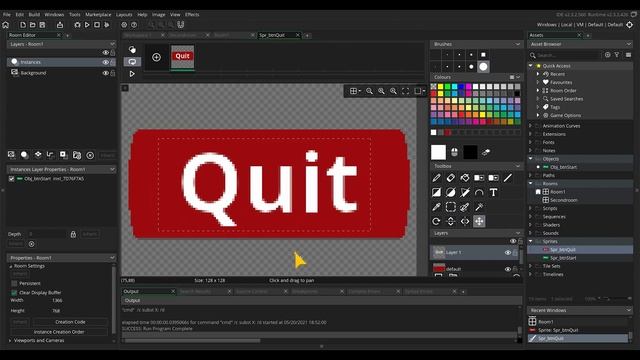640x360 pixels.
Task: Select the Pencil tool in Toolbox
Action: pyautogui.click(x=436, y=178)
